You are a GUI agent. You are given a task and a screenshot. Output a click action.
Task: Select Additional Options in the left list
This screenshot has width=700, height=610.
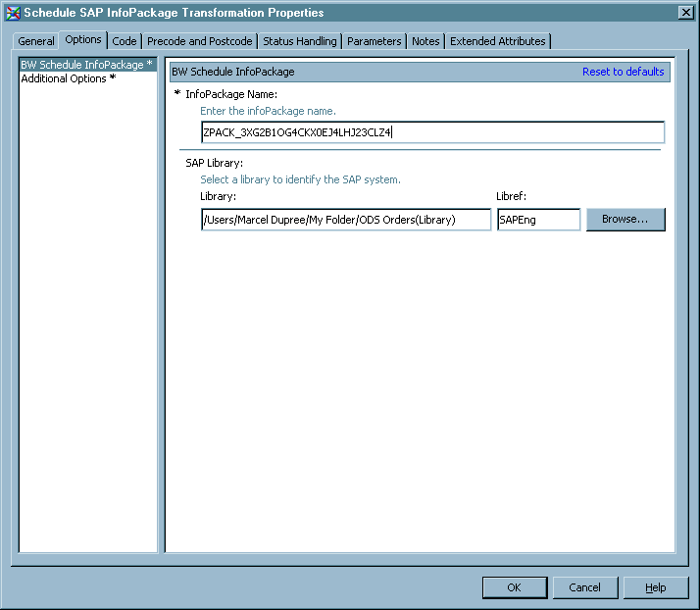pos(65,78)
